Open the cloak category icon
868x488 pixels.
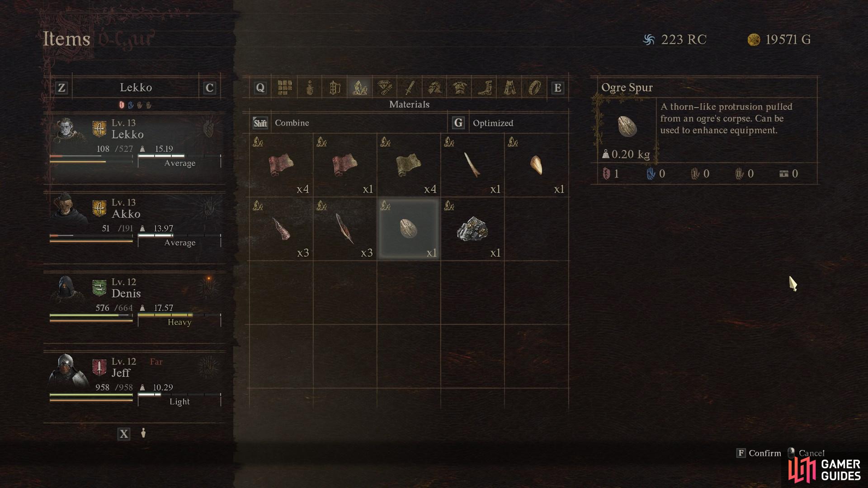point(509,88)
